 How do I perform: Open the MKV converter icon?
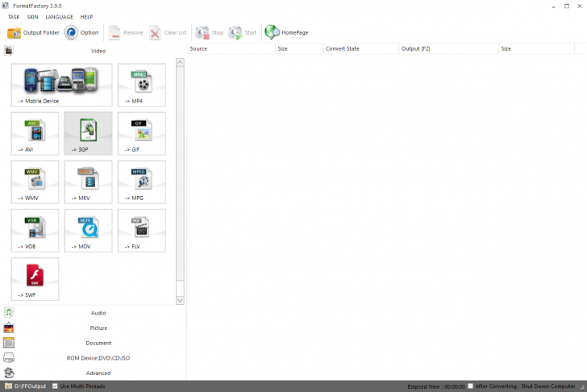(89, 181)
